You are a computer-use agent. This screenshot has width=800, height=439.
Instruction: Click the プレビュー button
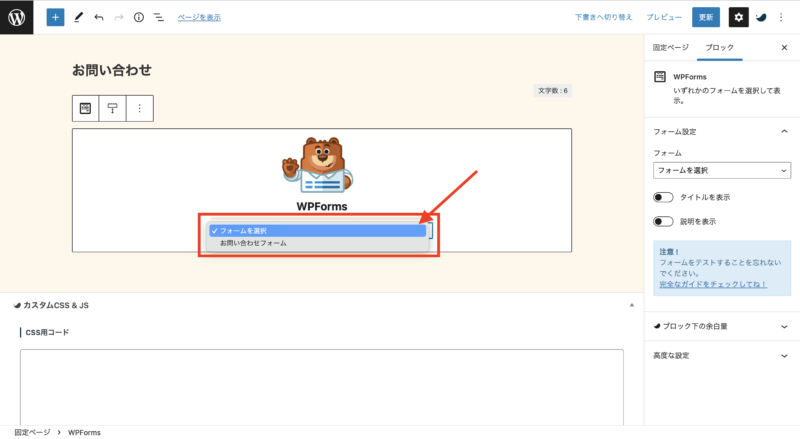point(664,17)
